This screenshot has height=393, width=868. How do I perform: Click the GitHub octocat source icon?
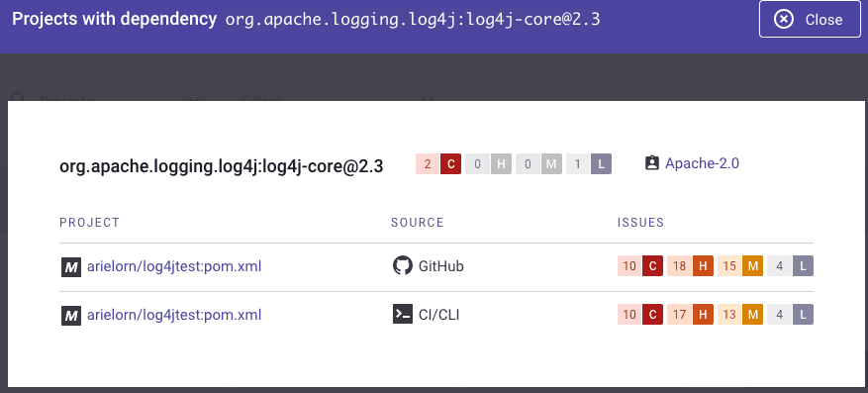tap(403, 266)
